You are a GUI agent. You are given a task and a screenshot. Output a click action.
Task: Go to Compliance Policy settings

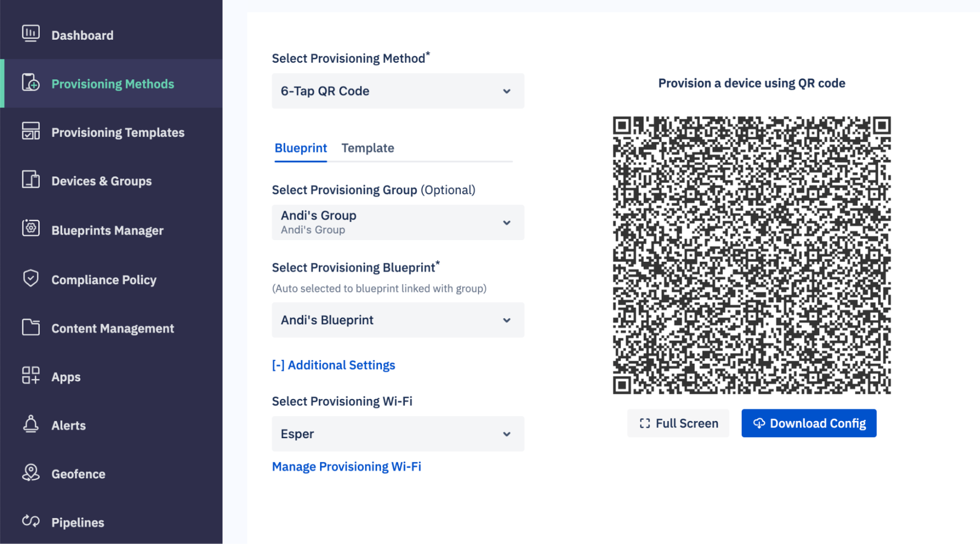tap(103, 279)
